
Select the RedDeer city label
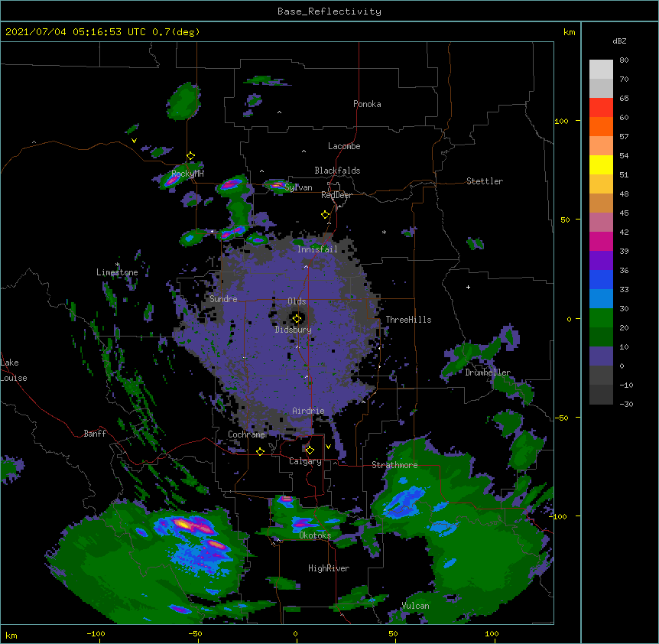[336, 195]
